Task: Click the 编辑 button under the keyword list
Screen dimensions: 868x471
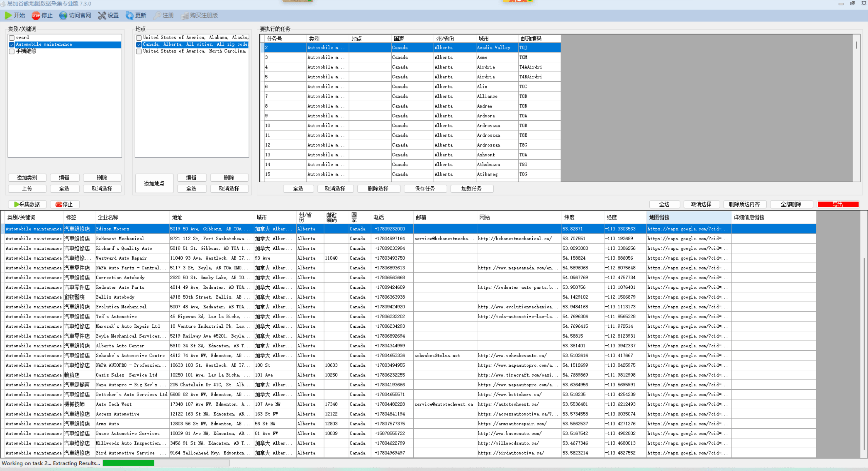Action: (x=64, y=178)
